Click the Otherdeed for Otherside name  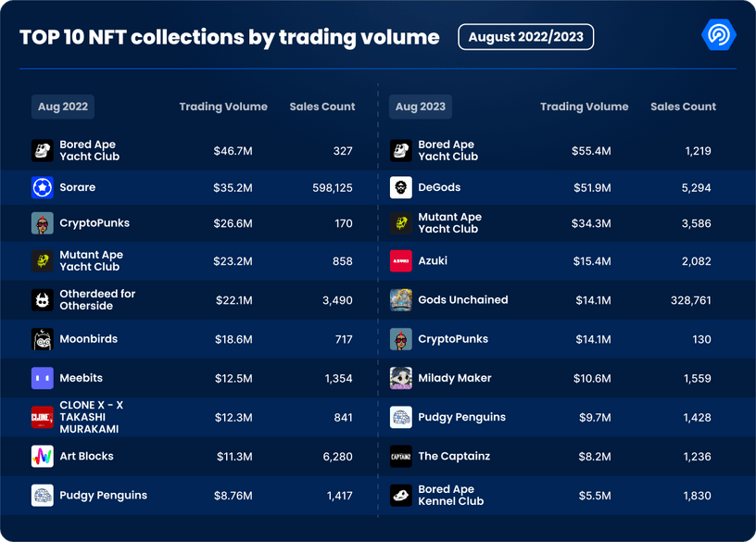(x=97, y=300)
